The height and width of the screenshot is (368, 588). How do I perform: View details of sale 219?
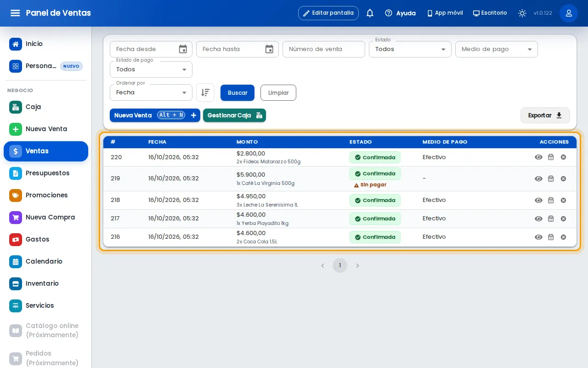[x=538, y=179]
